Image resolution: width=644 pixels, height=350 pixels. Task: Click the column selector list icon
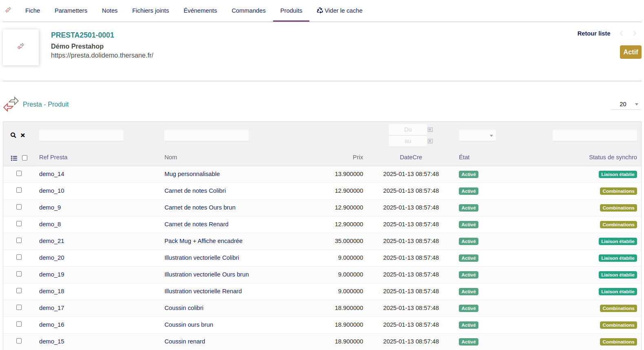tap(14, 158)
